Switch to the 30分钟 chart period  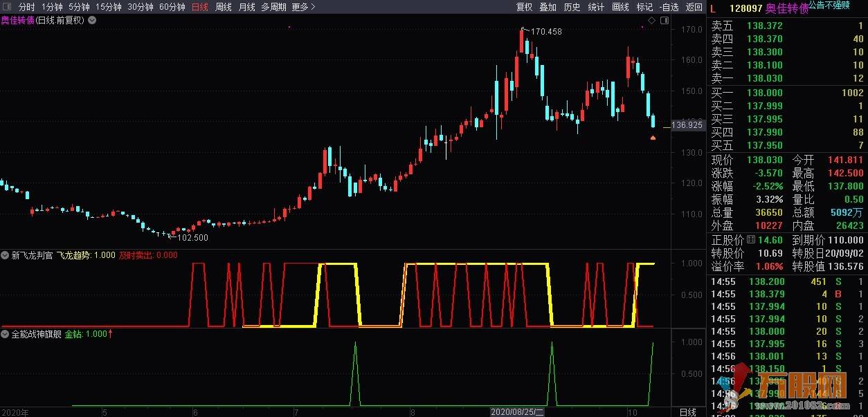coord(140,7)
